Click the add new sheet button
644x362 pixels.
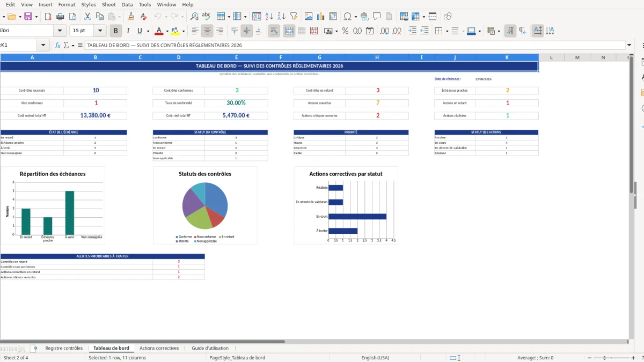(x=35, y=348)
